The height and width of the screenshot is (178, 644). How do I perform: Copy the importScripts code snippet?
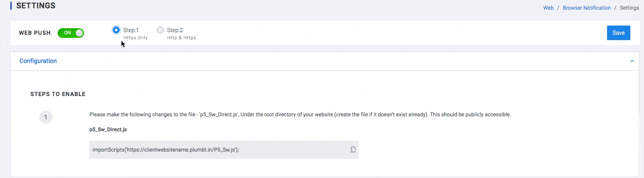[x=353, y=150]
